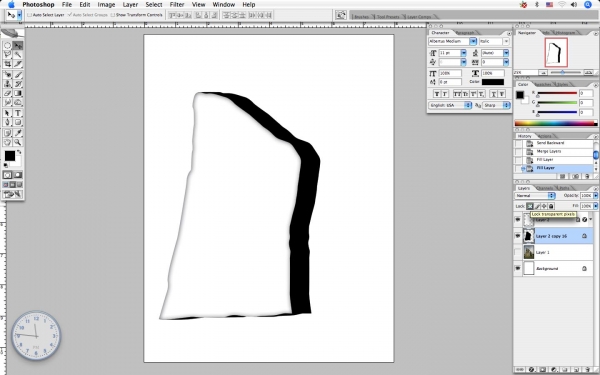The image size is (600, 375).
Task: Switch to Quick Mask mode
Action: (x=18, y=175)
